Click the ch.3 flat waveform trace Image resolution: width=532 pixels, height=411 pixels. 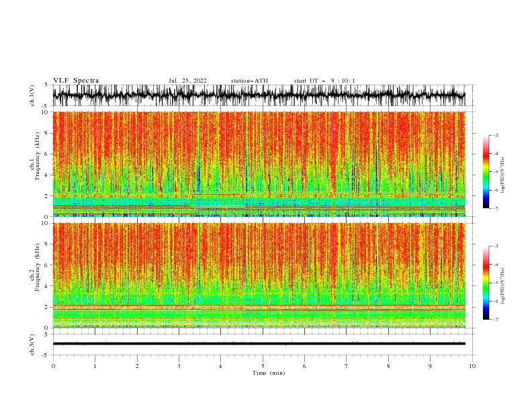pos(259,344)
